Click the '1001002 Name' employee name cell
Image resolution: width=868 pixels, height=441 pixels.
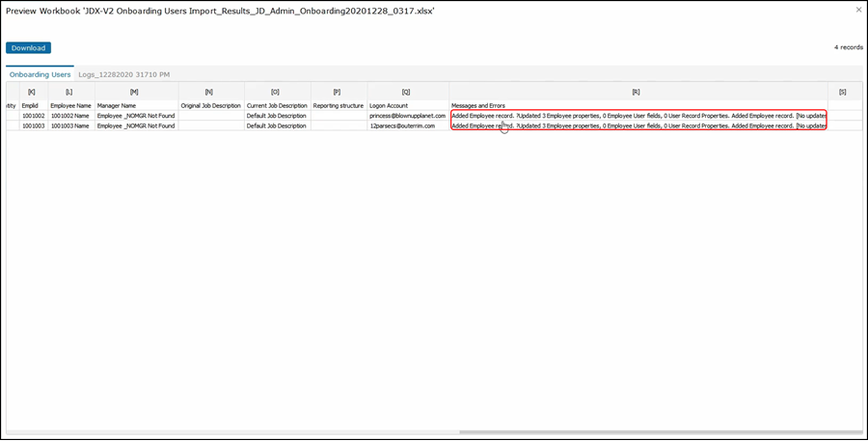[x=70, y=116]
